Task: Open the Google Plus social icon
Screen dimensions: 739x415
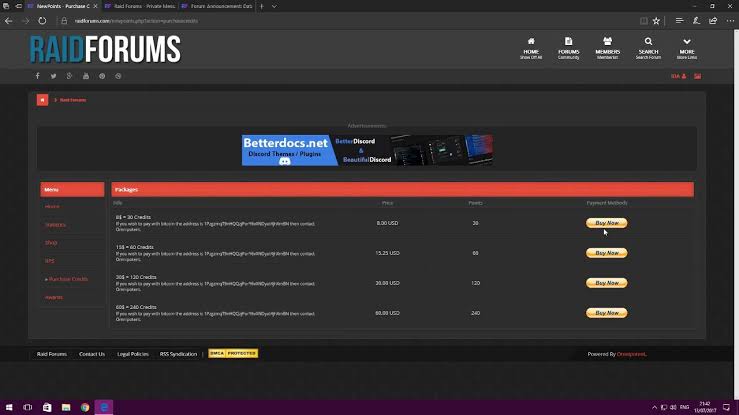Action: coord(69,76)
